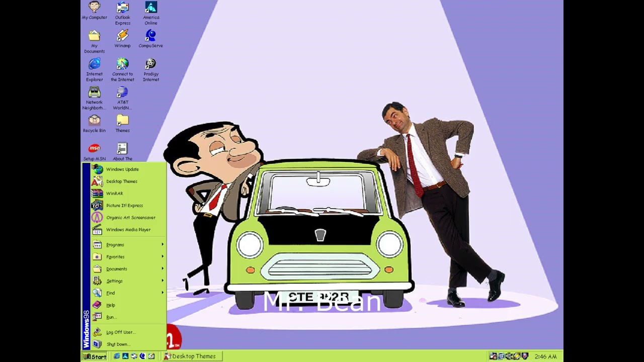Select the America Online desktop icon
Screen dimensions: 644x362
(151, 13)
